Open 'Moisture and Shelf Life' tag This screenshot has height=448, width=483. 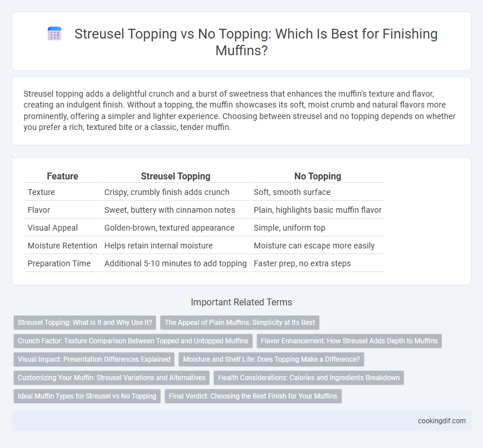[271, 359]
